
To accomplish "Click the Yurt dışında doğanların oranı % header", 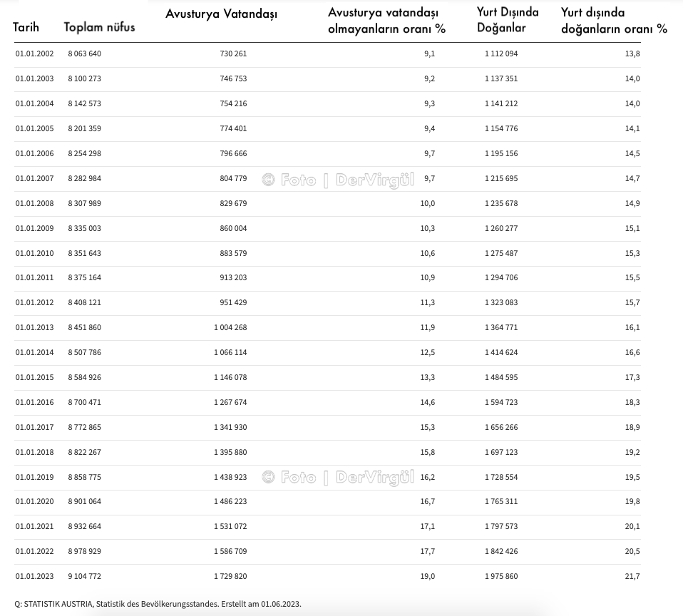I will 614,21.
